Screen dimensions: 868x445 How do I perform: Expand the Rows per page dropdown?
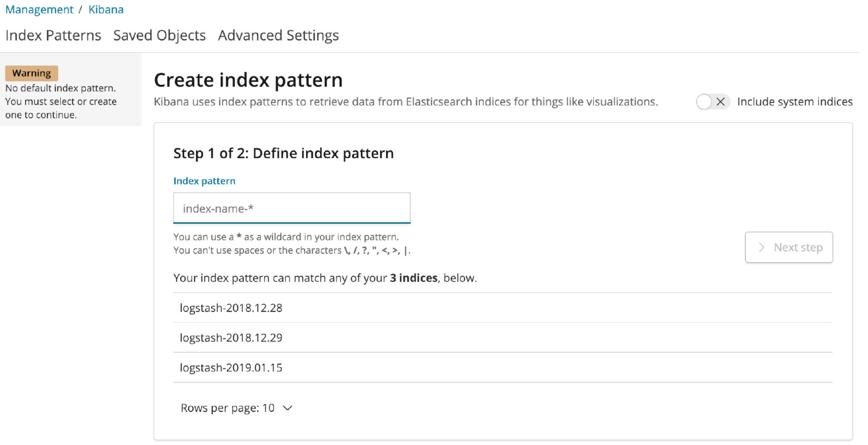236,408
